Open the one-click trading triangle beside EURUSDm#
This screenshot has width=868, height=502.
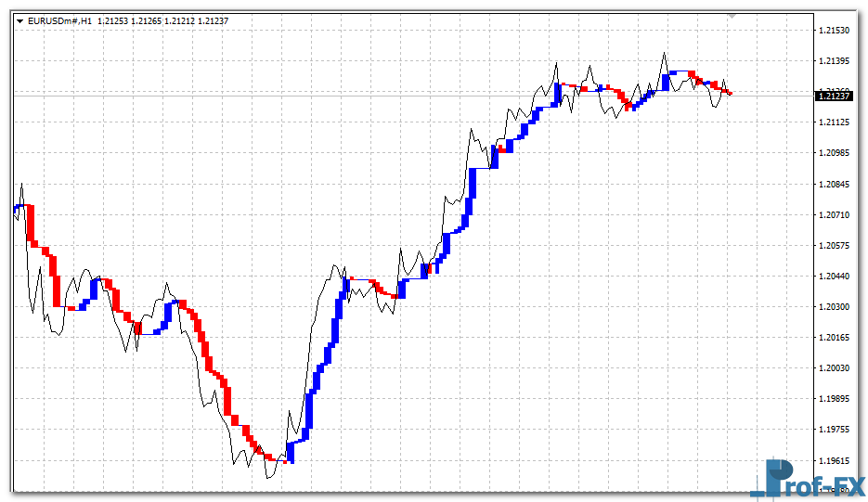pyautogui.click(x=20, y=20)
